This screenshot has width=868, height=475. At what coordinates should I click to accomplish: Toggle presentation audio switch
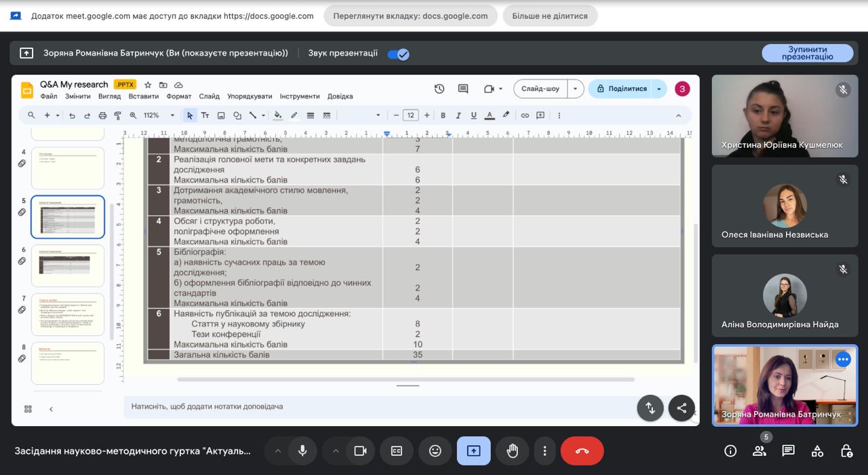[399, 54]
